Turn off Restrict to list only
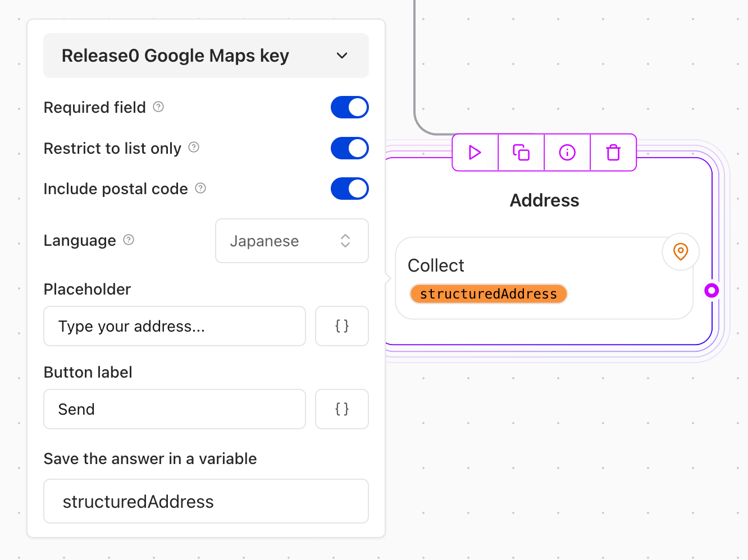Screen dimensions: 748x560 click(349, 148)
